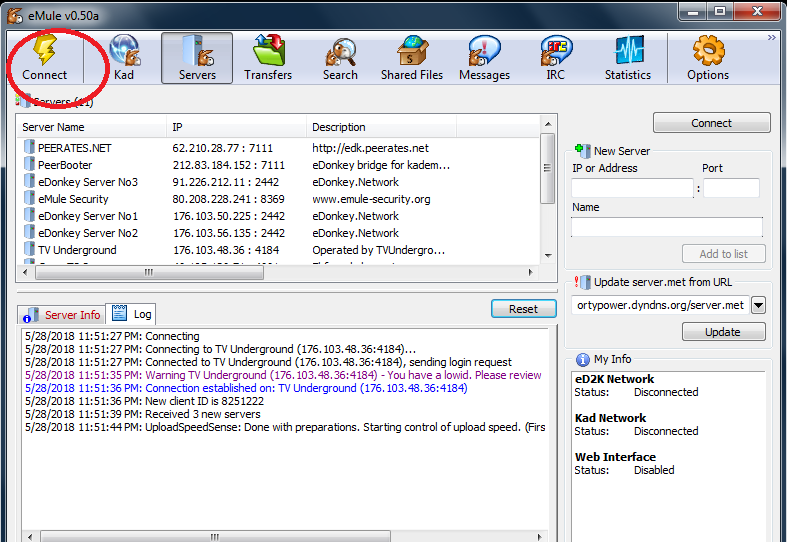Click server list scroll left arrow
The image size is (787, 542).
[x=26, y=273]
